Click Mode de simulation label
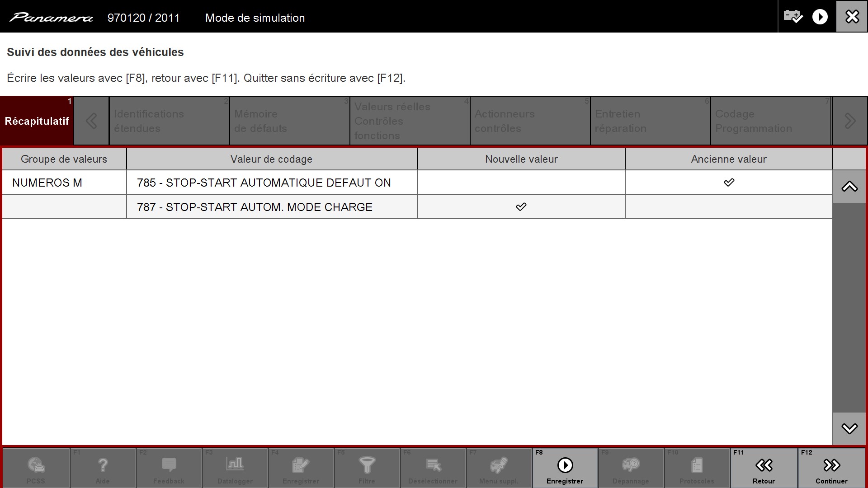This screenshot has width=868, height=488. coord(255,18)
